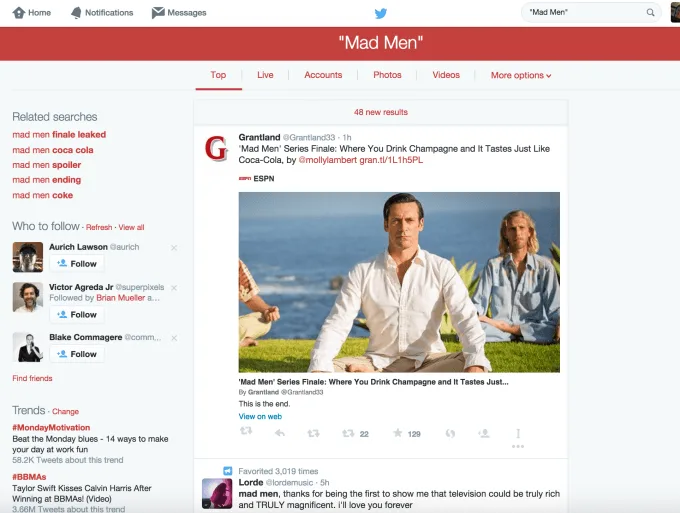Click the ESPN logo label
The image size is (680, 513).
[256, 179]
